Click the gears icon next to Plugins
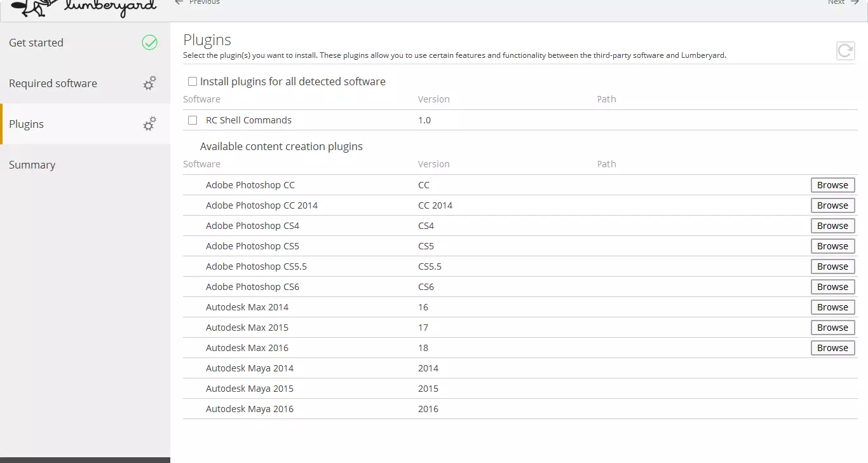 [x=149, y=124]
